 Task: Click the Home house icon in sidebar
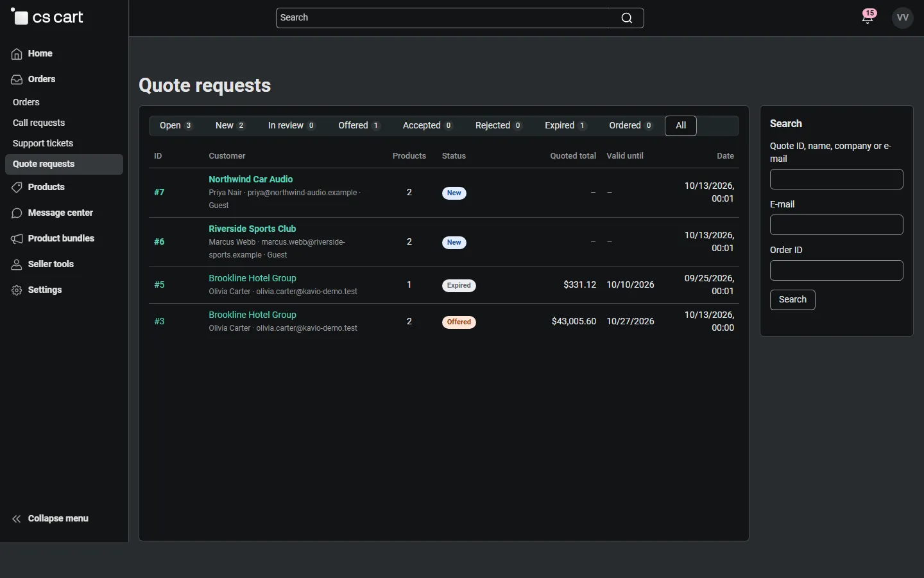[17, 54]
